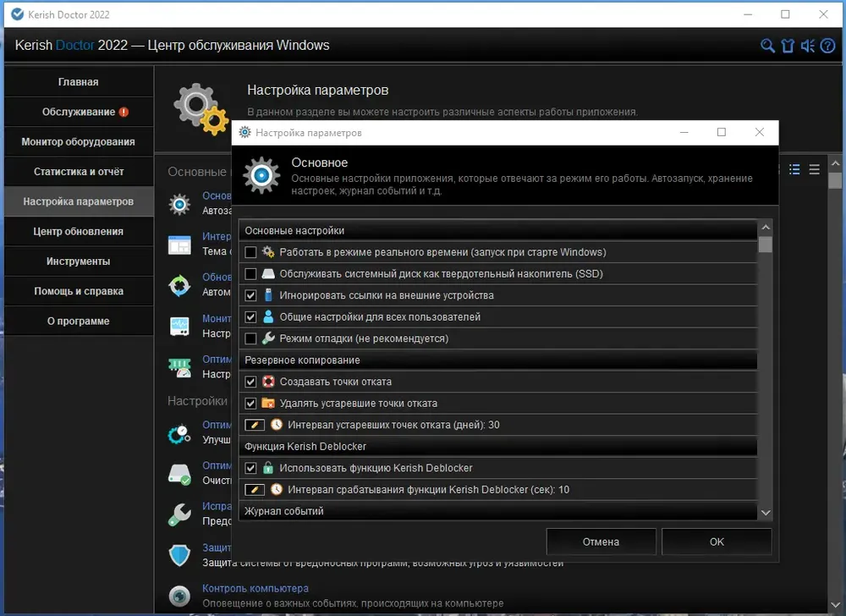Image resolution: width=846 pixels, height=616 pixels.
Task: Collapse the Функция Kerish Deblocker section header
Action: pyautogui.click(x=497, y=446)
